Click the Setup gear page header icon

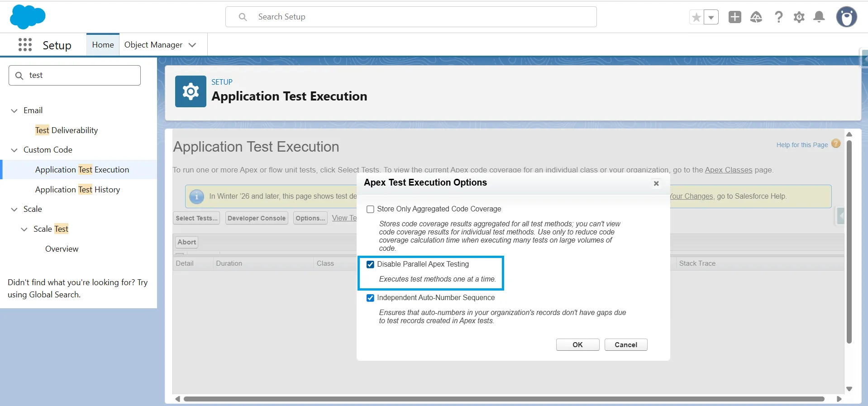pos(191,91)
